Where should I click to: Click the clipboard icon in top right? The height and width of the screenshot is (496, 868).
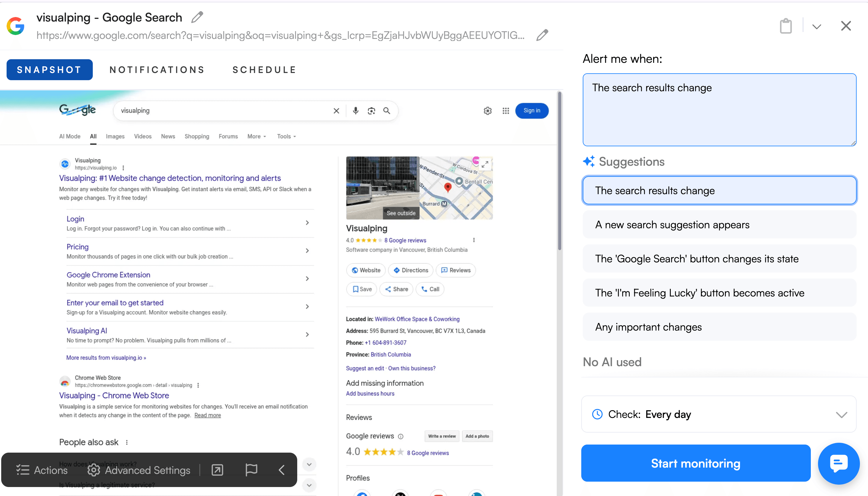[x=785, y=26]
